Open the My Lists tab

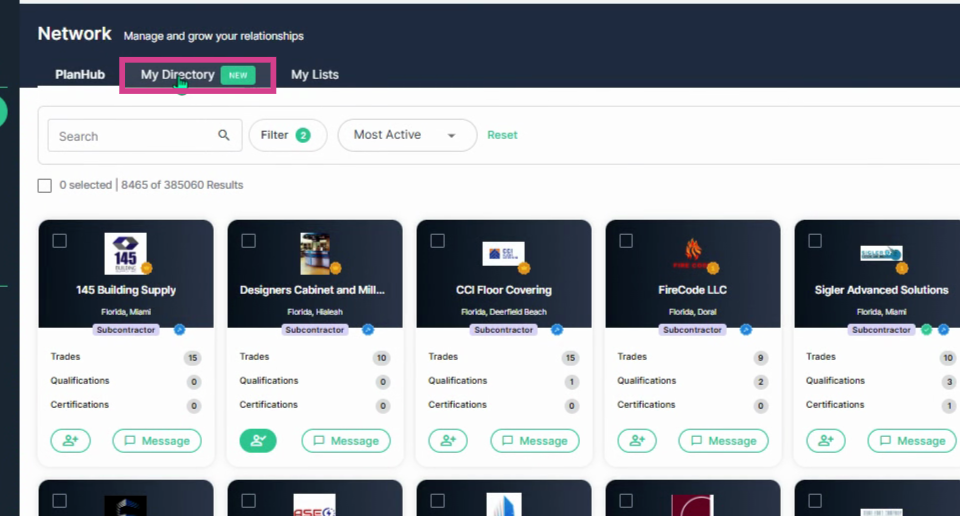315,75
